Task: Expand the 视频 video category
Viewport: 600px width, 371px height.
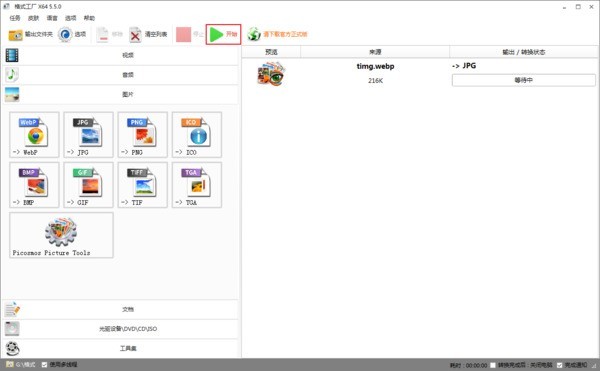Action: (x=121, y=55)
